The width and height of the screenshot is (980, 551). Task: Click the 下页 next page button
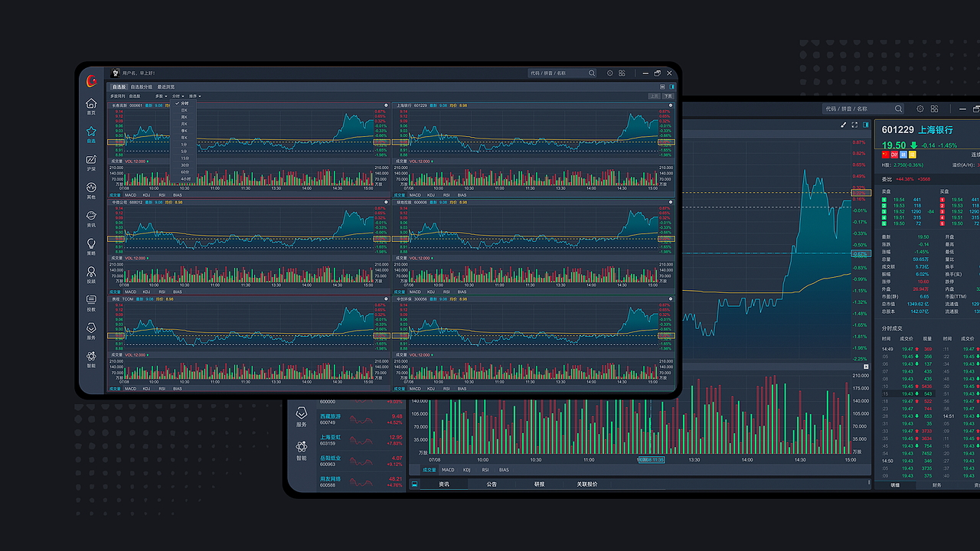coord(668,96)
